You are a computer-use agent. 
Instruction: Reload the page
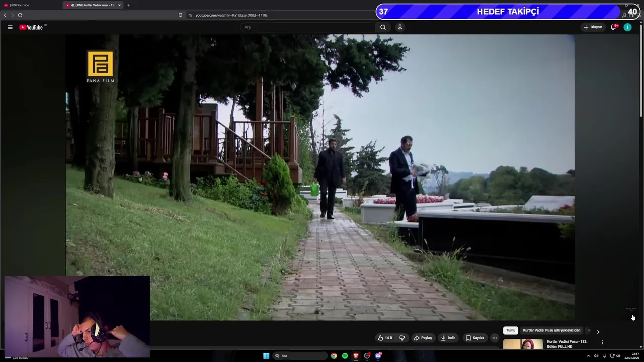[20, 15]
